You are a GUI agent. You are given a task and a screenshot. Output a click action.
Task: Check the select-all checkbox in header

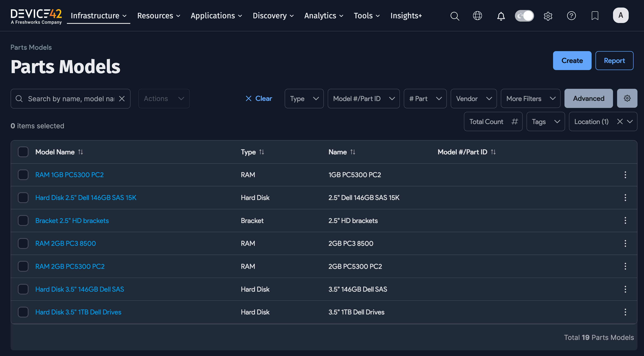pos(23,152)
